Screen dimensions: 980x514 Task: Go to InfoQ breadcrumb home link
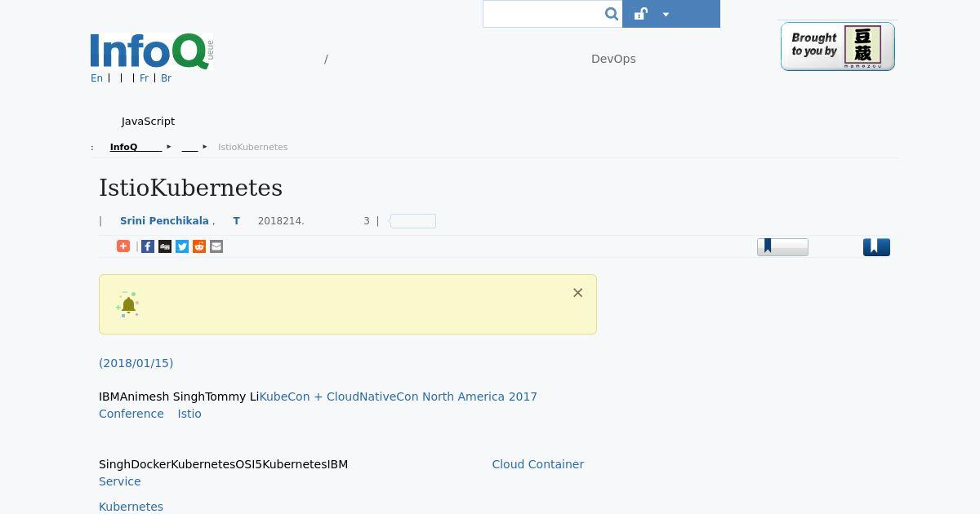click(136, 147)
